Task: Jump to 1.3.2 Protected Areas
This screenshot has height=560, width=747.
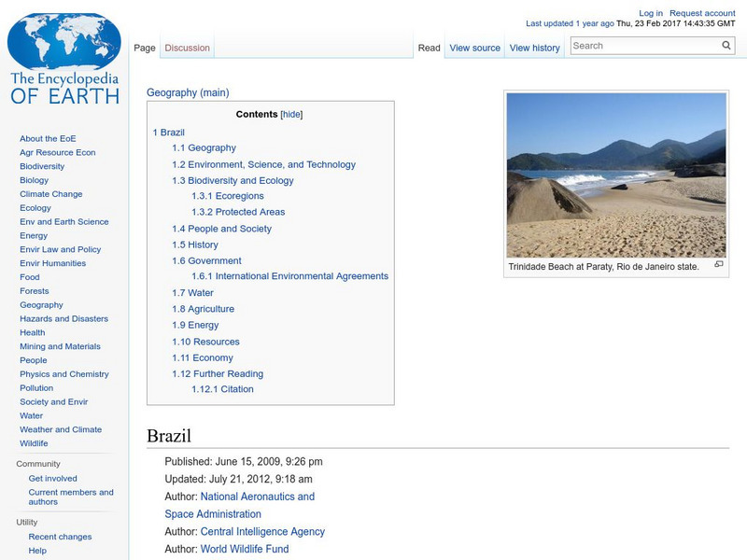Action: [238, 212]
